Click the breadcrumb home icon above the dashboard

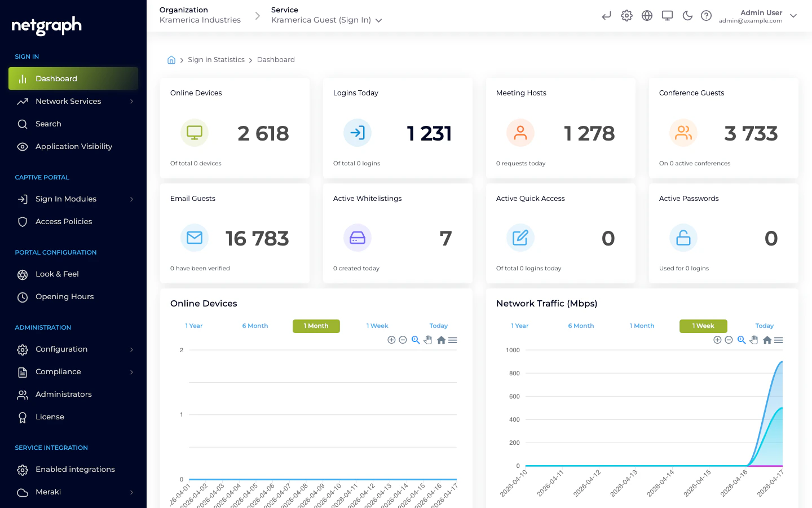[x=171, y=59]
